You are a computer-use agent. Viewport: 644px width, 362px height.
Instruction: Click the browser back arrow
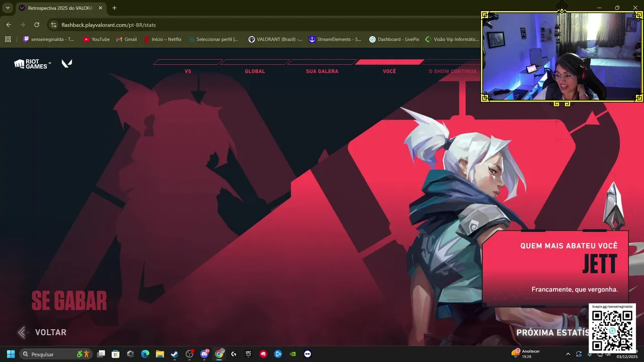coord(9,25)
